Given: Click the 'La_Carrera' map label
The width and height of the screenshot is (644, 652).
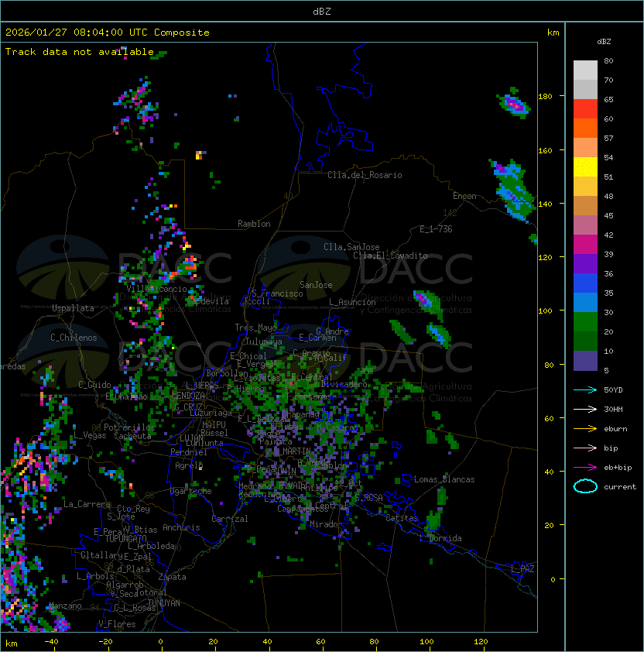Looking at the screenshot, I should coord(87,504).
